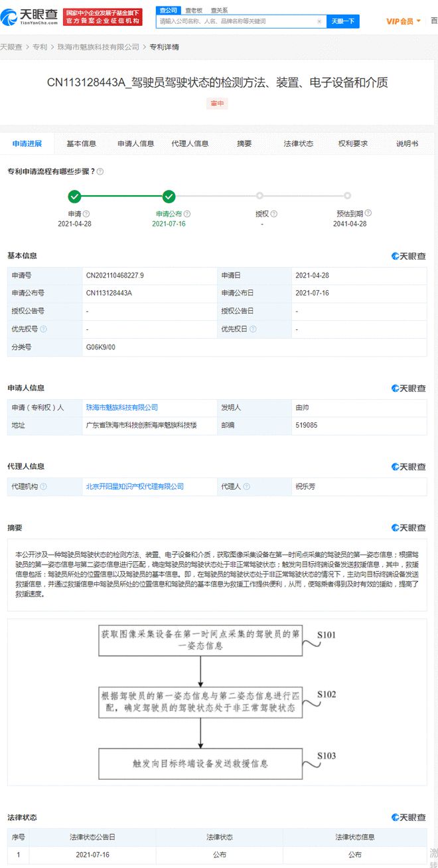Click 专利 in the breadcrumb
The width and height of the screenshot is (438, 868).
[x=40, y=47]
